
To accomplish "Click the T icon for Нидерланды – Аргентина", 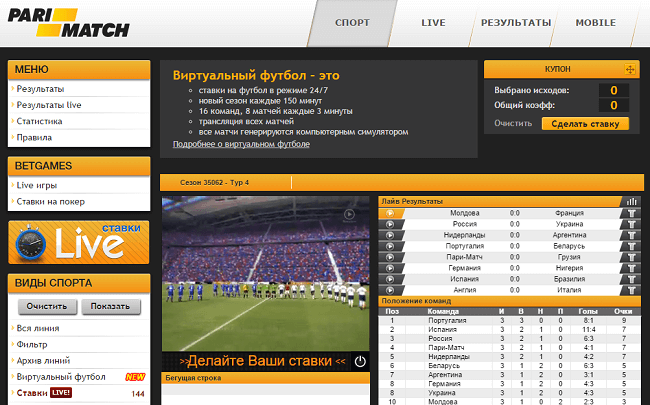I will tap(631, 235).
